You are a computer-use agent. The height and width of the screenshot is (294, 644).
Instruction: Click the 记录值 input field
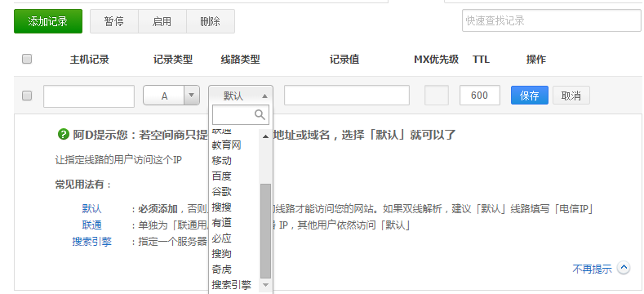click(x=347, y=96)
